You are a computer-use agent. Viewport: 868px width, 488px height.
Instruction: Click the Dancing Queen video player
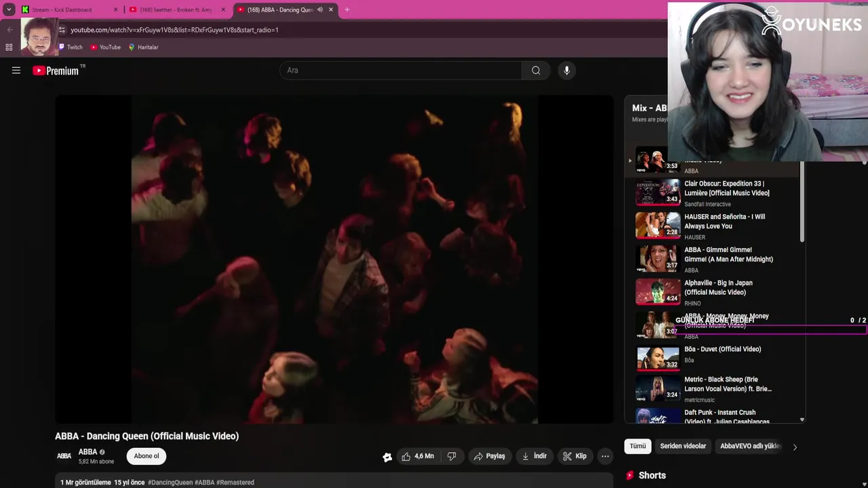(x=334, y=260)
